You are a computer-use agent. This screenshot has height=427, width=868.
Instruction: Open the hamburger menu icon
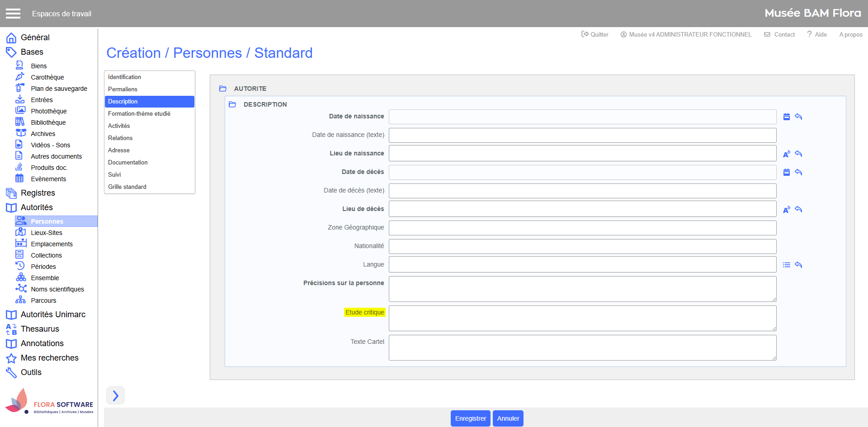(13, 14)
